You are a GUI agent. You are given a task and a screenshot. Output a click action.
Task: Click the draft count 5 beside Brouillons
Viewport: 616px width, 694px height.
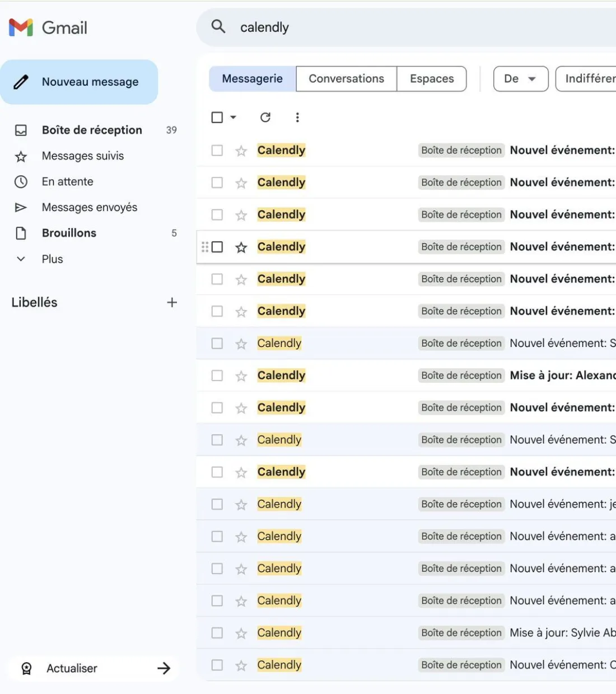(x=174, y=233)
